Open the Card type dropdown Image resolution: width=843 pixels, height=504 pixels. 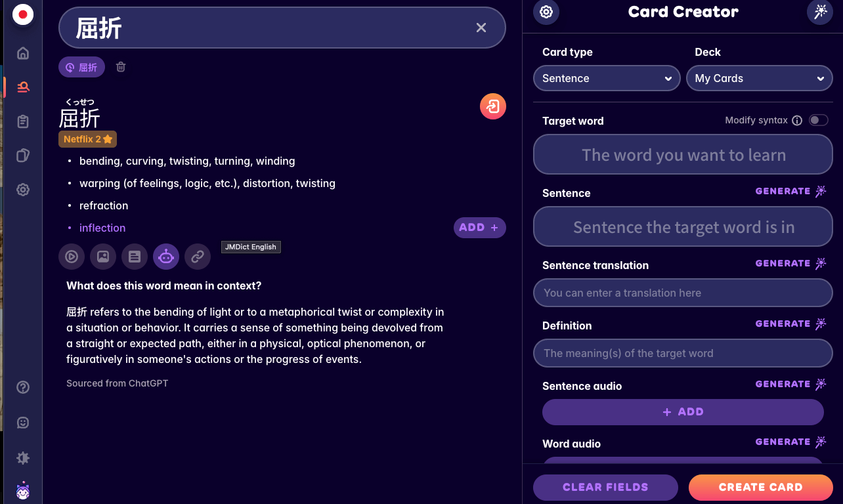click(605, 78)
